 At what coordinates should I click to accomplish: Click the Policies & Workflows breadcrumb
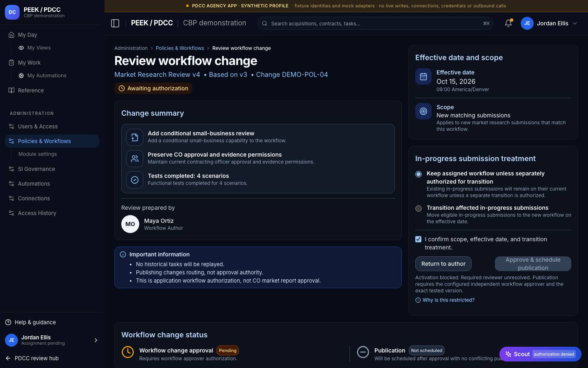coord(180,48)
